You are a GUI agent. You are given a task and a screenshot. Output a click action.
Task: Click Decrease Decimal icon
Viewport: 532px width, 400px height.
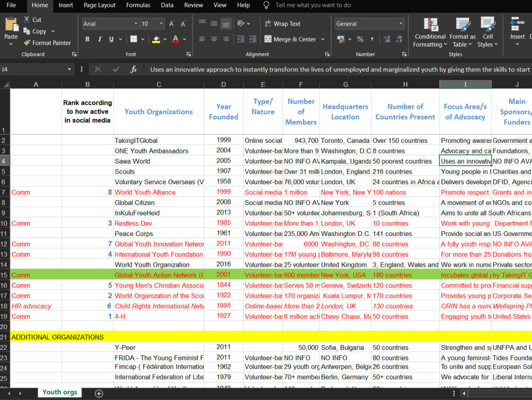tap(399, 39)
